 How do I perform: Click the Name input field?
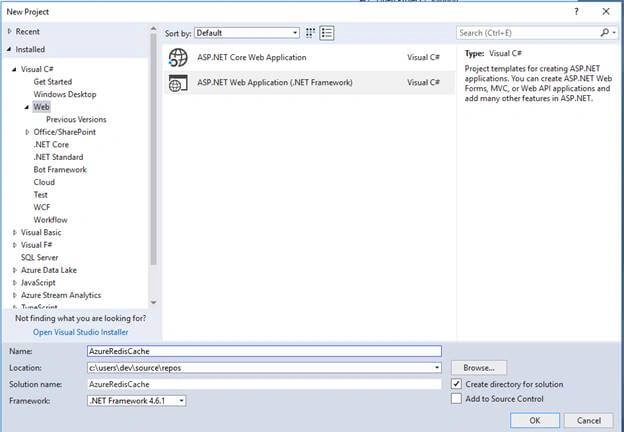(264, 351)
